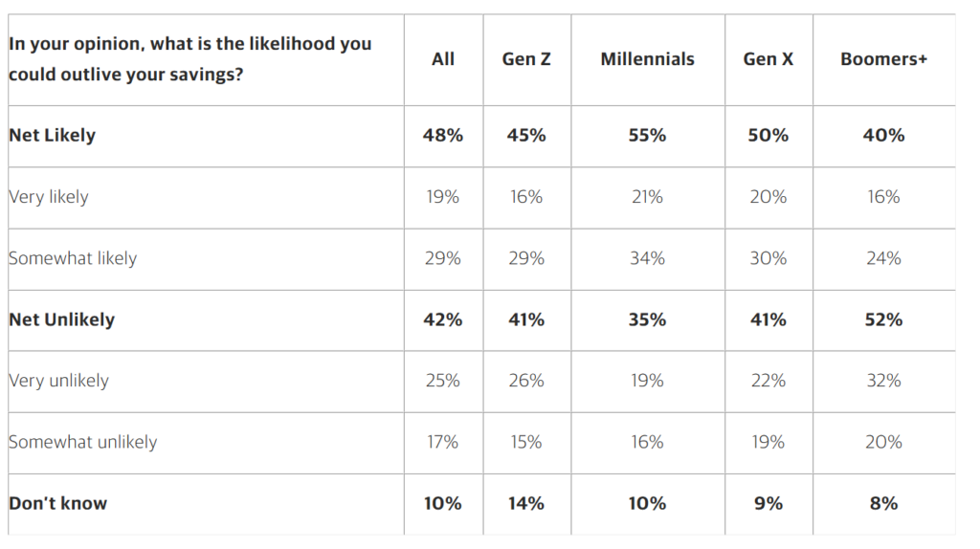The height and width of the screenshot is (549, 980).
Task: Select Gen Z Don't know 14% cell
Action: click(526, 503)
